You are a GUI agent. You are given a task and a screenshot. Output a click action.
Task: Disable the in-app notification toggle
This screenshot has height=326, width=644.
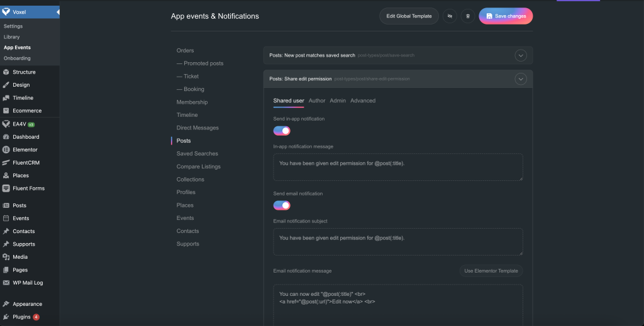pos(282,131)
